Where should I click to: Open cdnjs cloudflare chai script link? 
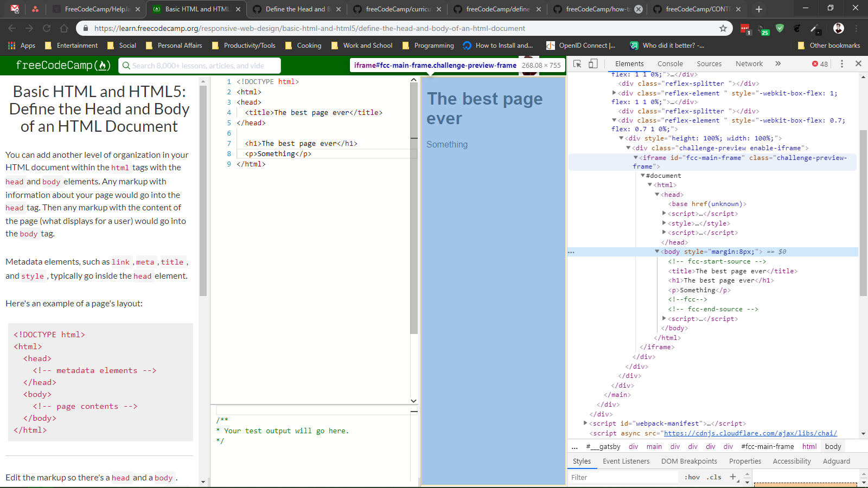(750, 433)
